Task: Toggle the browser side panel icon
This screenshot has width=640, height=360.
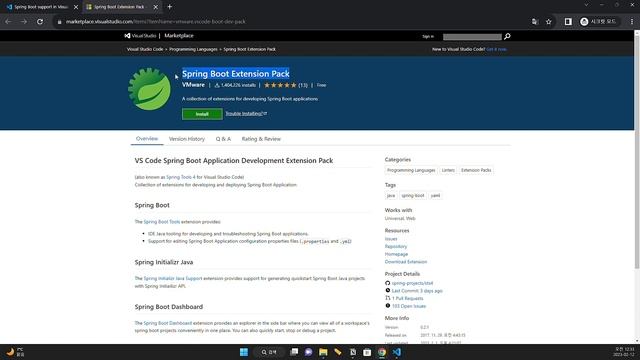Action: [x=568, y=22]
